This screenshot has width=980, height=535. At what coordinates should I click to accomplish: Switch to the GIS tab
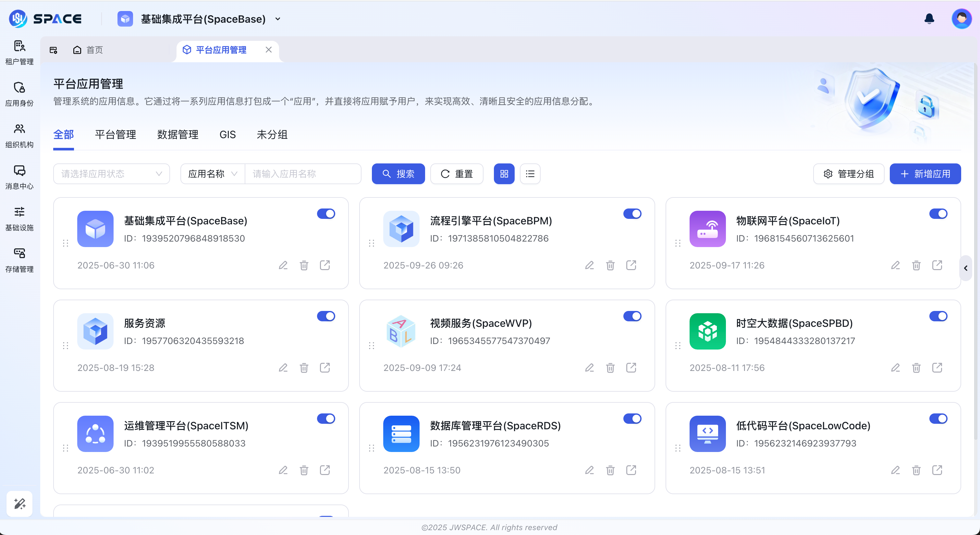(x=227, y=134)
